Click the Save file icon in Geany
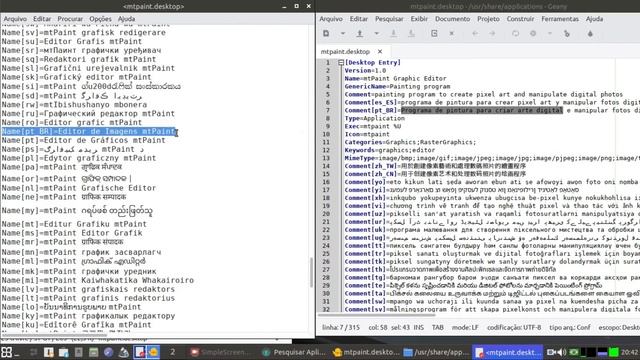 pos(393,33)
